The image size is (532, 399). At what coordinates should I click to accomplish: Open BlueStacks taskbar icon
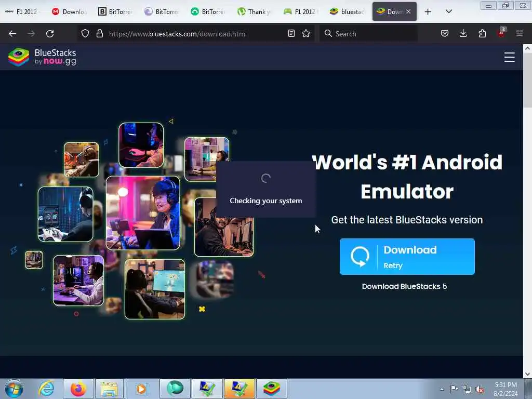point(271,389)
